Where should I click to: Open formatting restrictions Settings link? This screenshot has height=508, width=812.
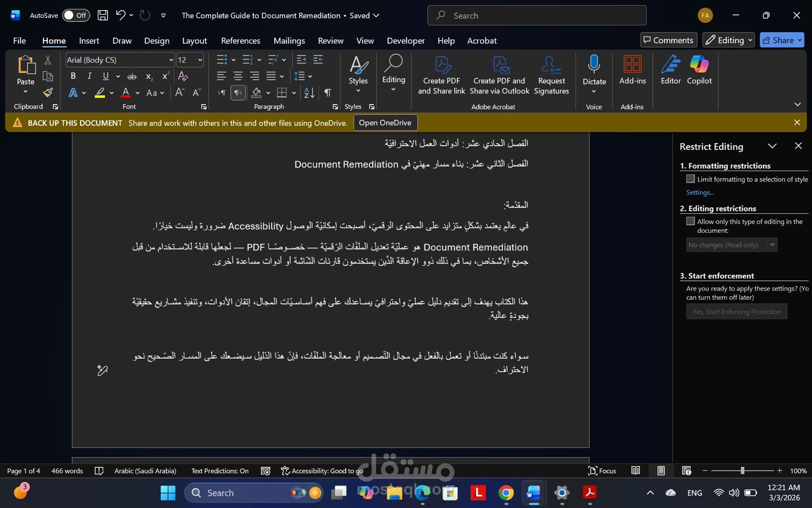coord(700,193)
